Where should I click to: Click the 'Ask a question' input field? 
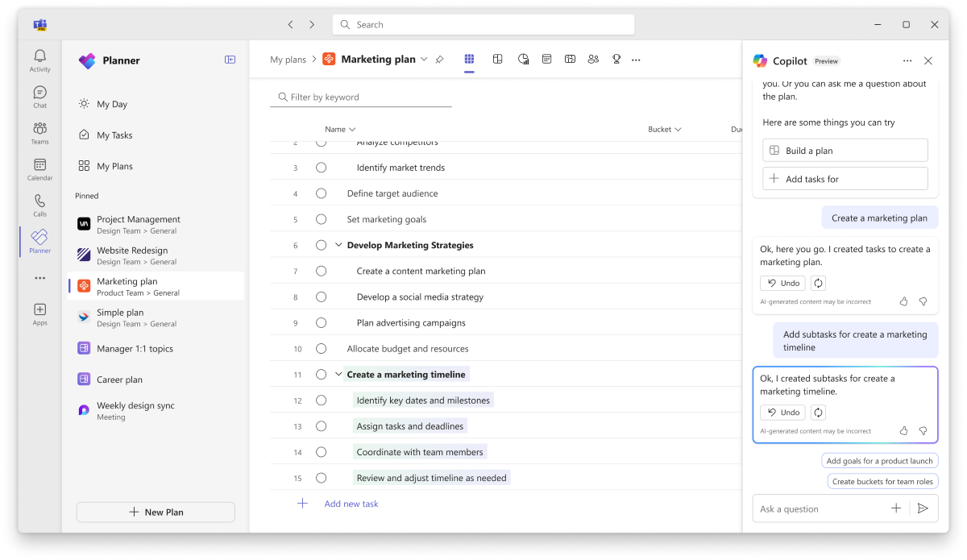[814, 508]
